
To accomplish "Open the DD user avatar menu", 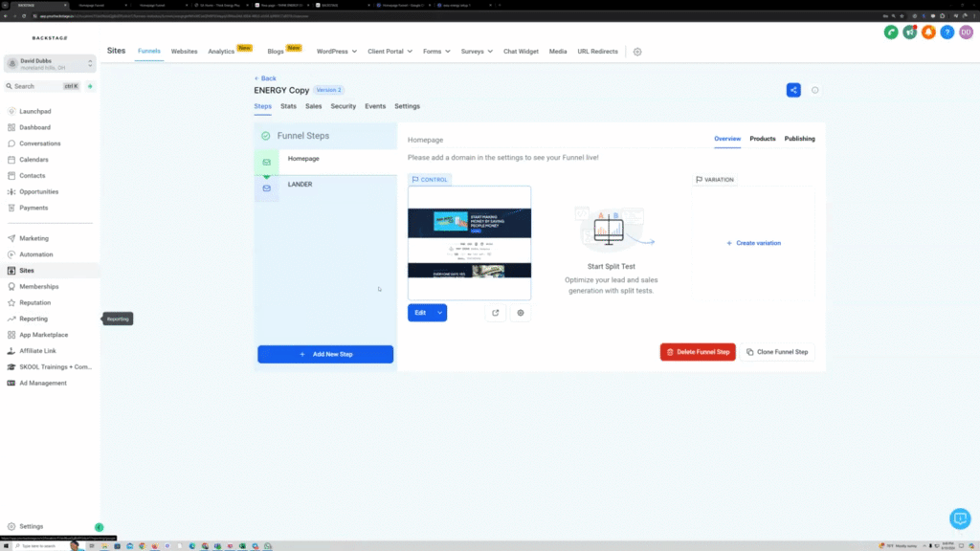I will coord(967,33).
